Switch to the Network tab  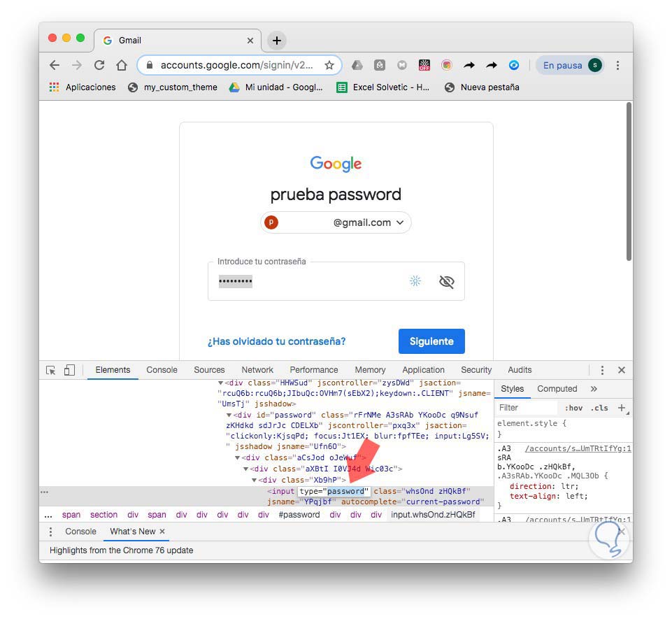[257, 370]
